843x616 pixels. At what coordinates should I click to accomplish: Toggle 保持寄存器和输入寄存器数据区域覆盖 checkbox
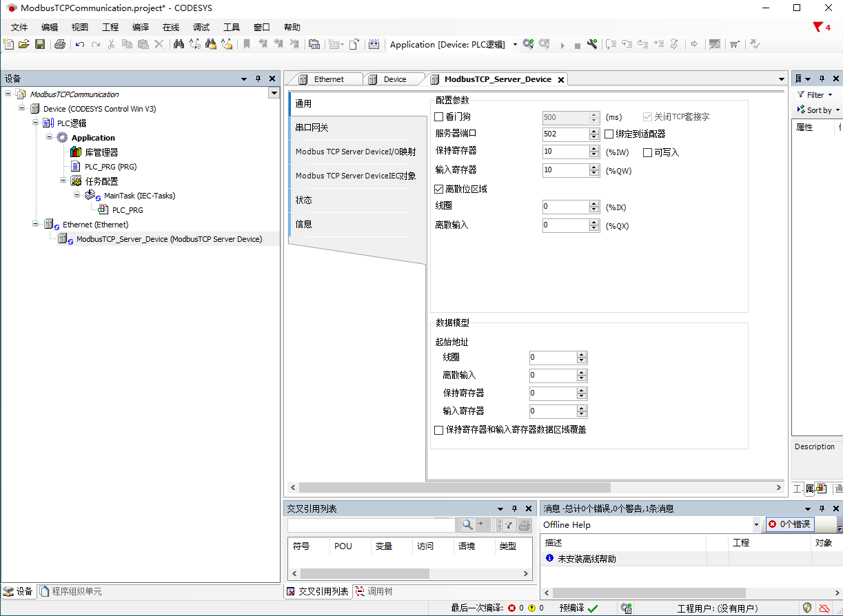coord(439,430)
